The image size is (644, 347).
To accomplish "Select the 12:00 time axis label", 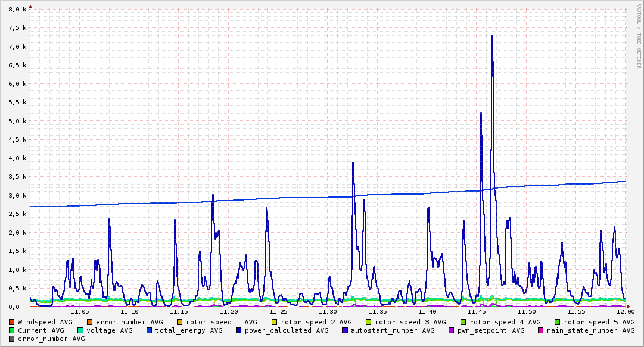I will coord(625,311).
